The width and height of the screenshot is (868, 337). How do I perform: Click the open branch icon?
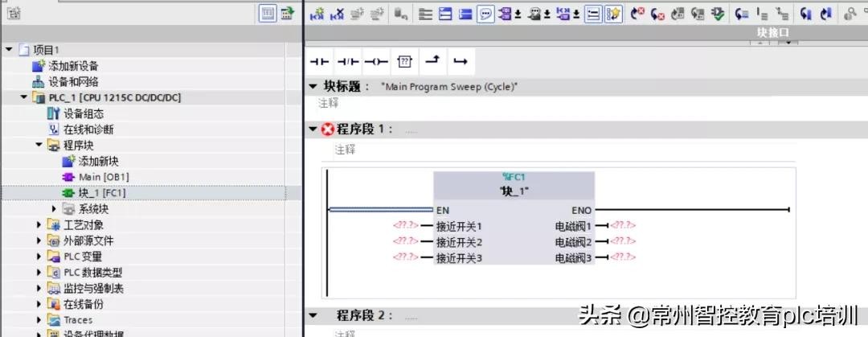tap(432, 62)
